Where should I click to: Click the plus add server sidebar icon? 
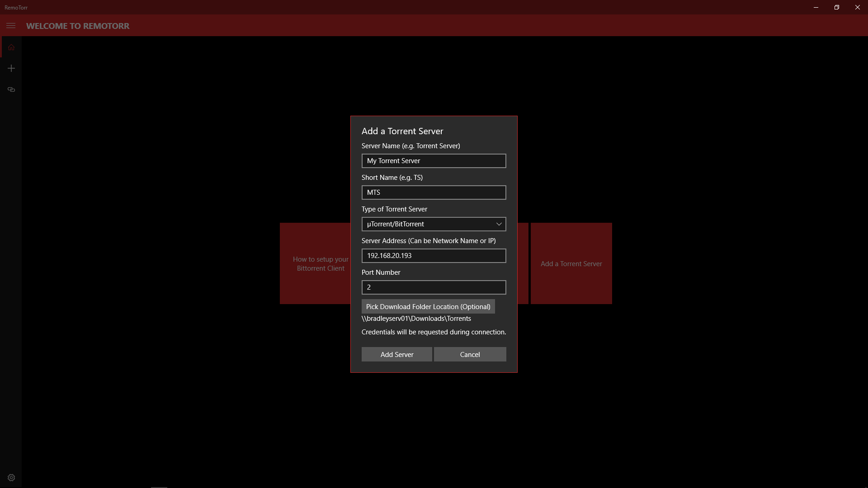11,68
